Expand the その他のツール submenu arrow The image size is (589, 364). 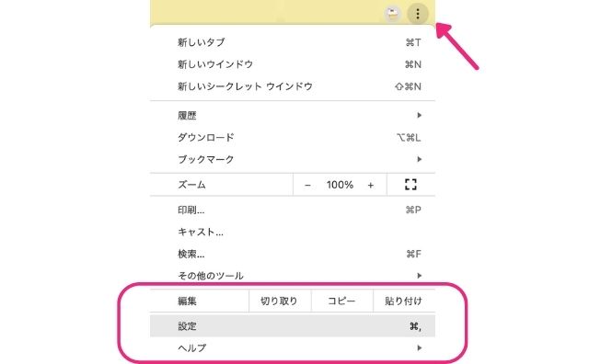tap(420, 276)
